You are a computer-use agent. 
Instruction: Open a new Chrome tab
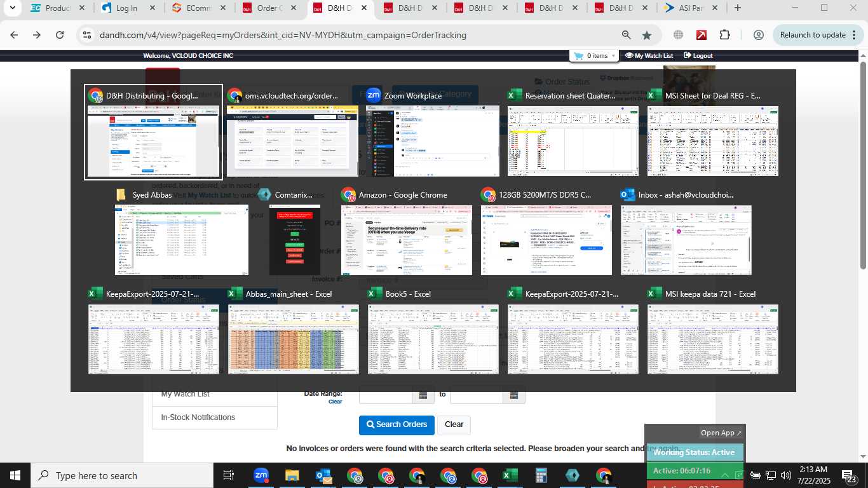click(x=738, y=8)
